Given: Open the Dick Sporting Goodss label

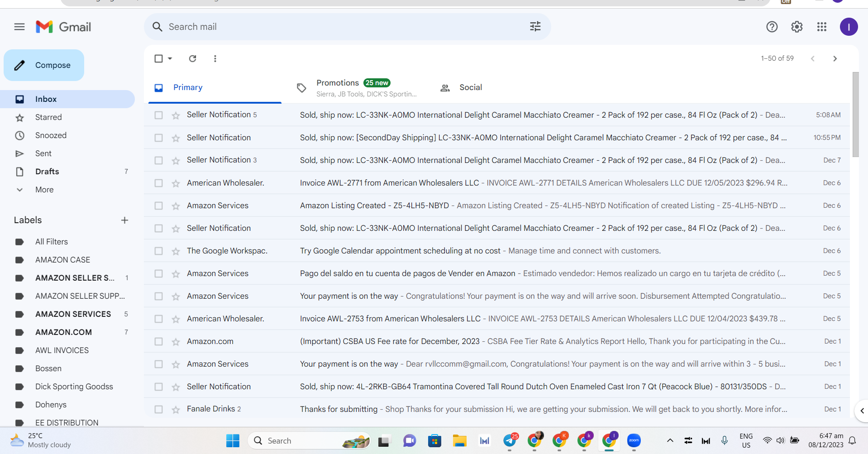Looking at the screenshot, I should click(x=68, y=387).
